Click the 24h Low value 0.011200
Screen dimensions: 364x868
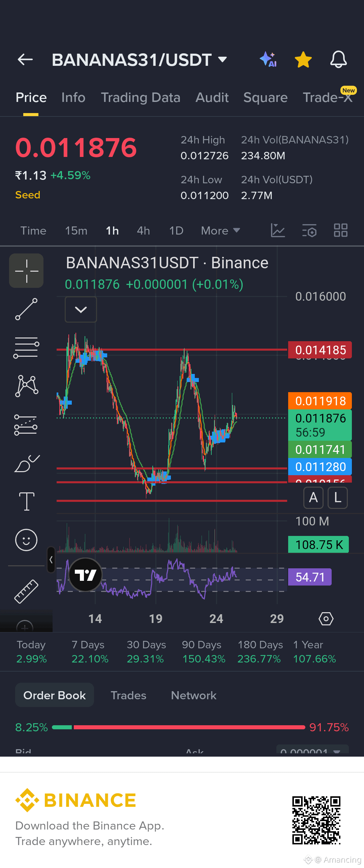[205, 195]
